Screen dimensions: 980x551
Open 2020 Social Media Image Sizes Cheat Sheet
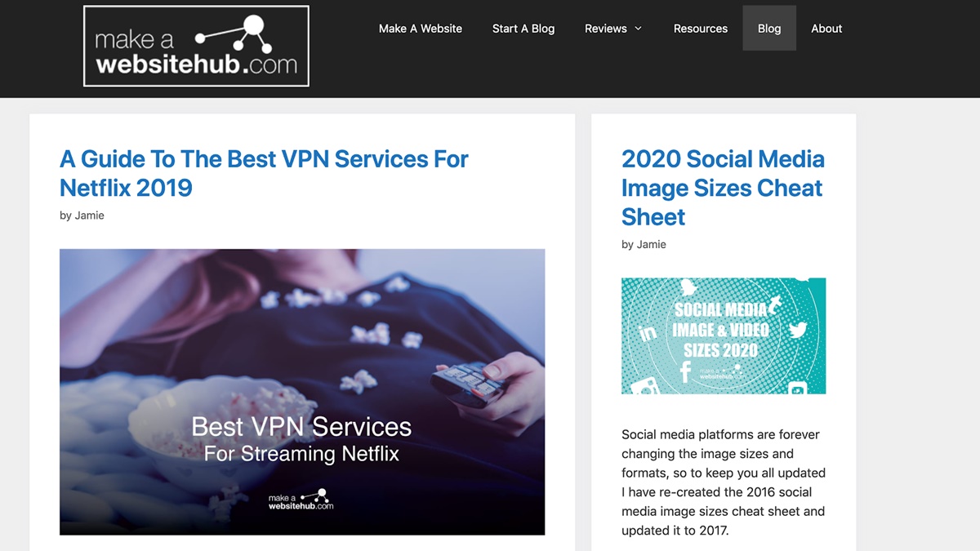(x=723, y=188)
